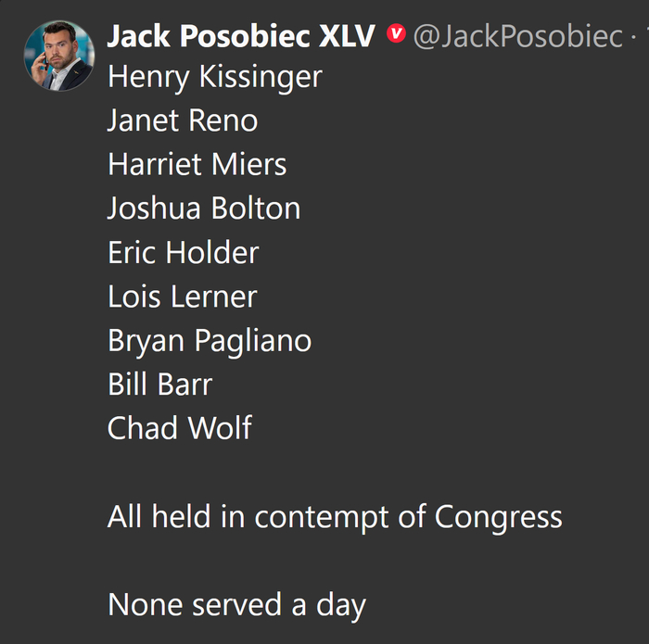Click the @JackPosobiec handle
Image resolution: width=649 pixels, height=644 pixels.
pos(517,35)
